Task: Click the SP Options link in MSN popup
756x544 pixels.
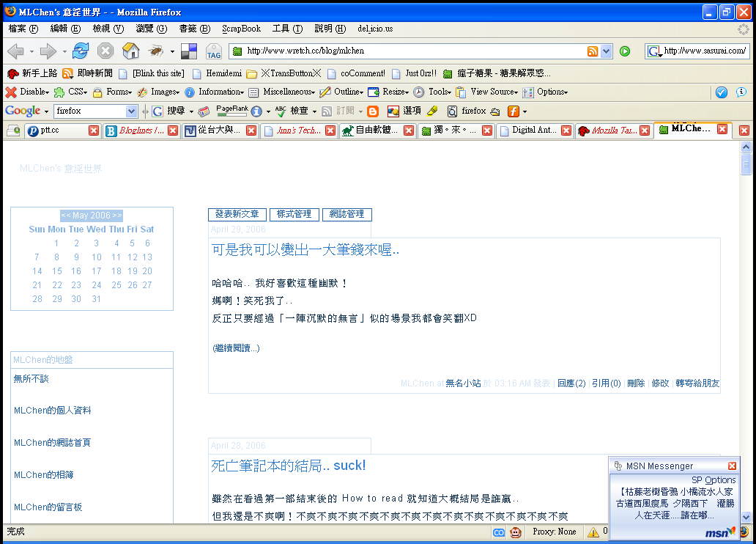Action: coord(714,480)
